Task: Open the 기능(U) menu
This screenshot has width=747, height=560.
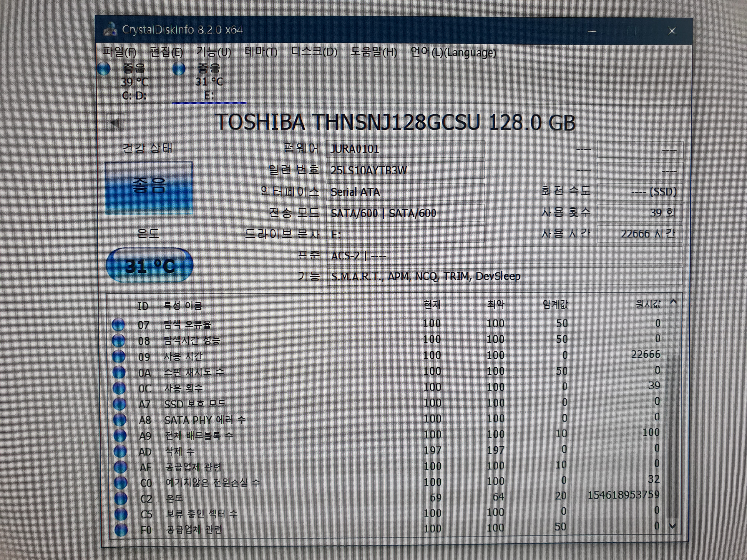Action: (213, 52)
